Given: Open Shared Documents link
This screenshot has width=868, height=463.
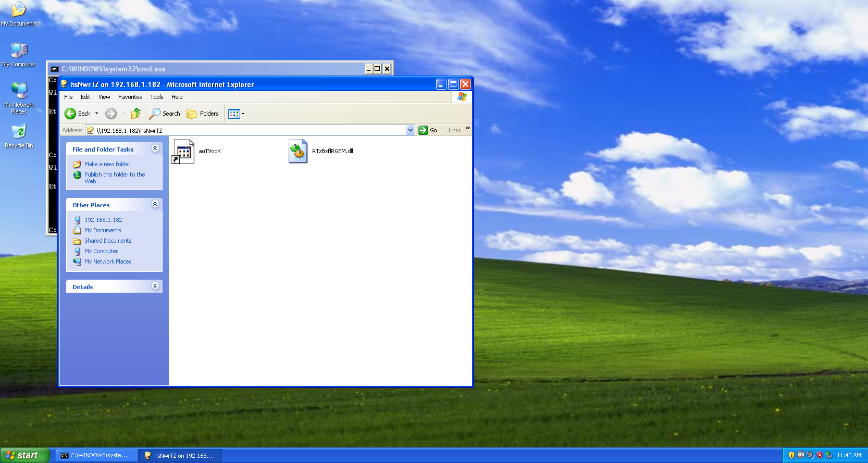Looking at the screenshot, I should (x=108, y=241).
